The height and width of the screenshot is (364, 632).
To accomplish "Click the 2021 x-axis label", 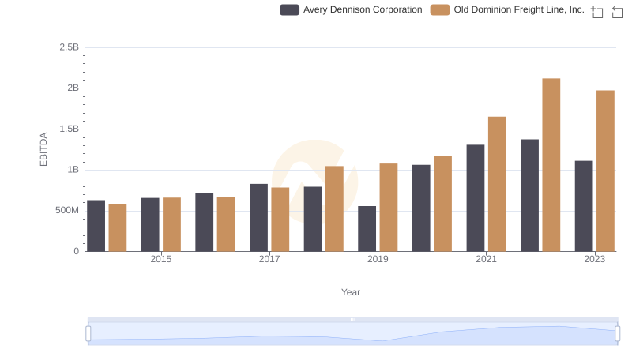I will tap(486, 259).
